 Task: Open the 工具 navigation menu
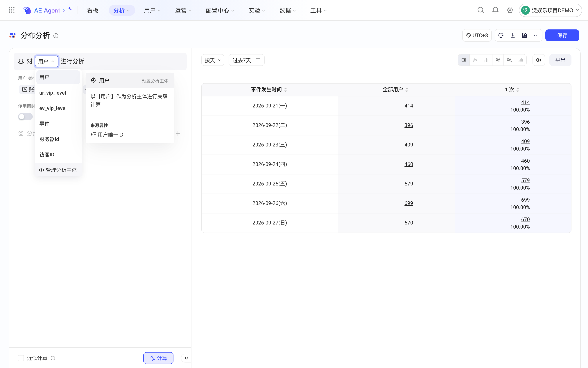318,10
